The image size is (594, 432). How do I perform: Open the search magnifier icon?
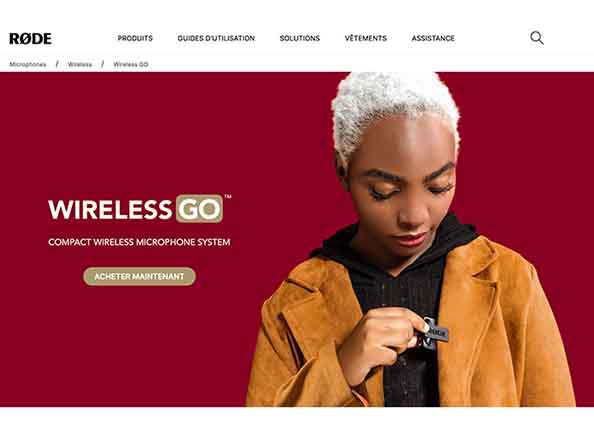coord(537,38)
